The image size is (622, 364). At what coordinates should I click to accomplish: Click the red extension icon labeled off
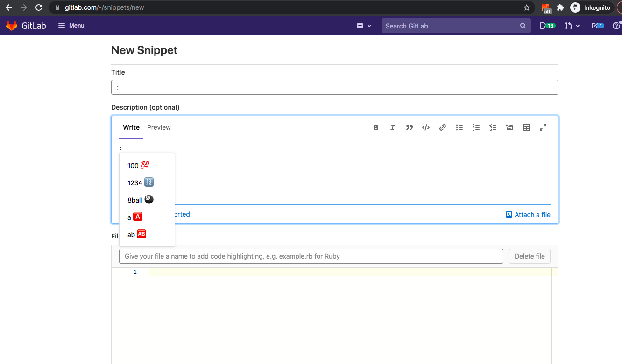546,8
